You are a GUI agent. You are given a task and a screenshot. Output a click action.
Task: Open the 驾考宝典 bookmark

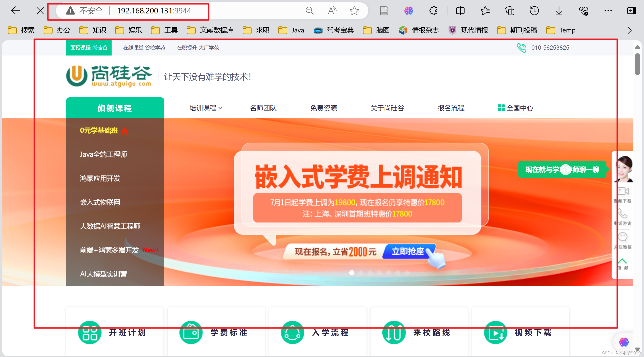334,30
